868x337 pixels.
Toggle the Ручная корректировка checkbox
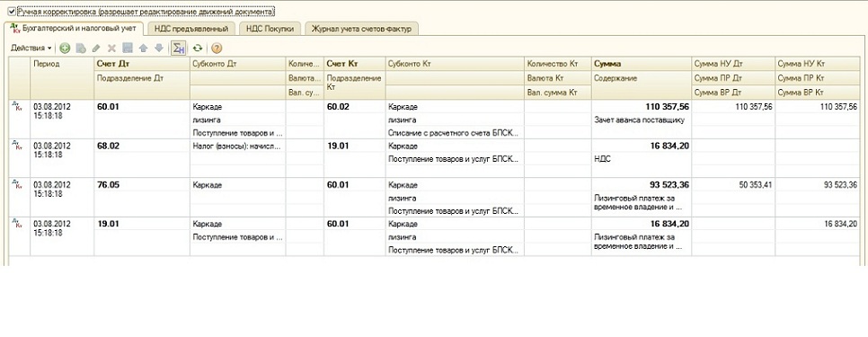click(x=12, y=11)
